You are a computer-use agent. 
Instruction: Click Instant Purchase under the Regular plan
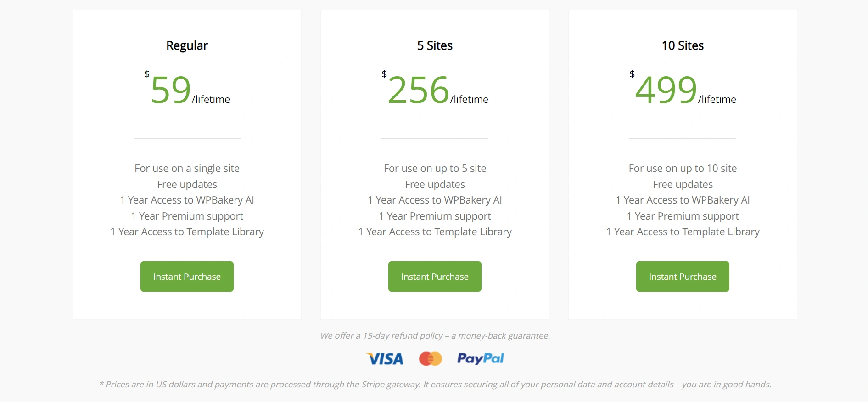point(187,276)
